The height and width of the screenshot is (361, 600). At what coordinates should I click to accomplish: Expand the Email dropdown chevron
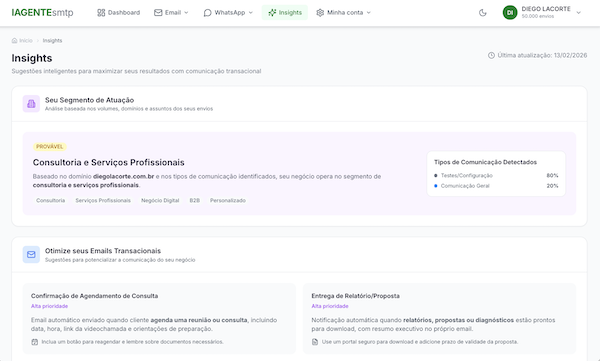[186, 13]
